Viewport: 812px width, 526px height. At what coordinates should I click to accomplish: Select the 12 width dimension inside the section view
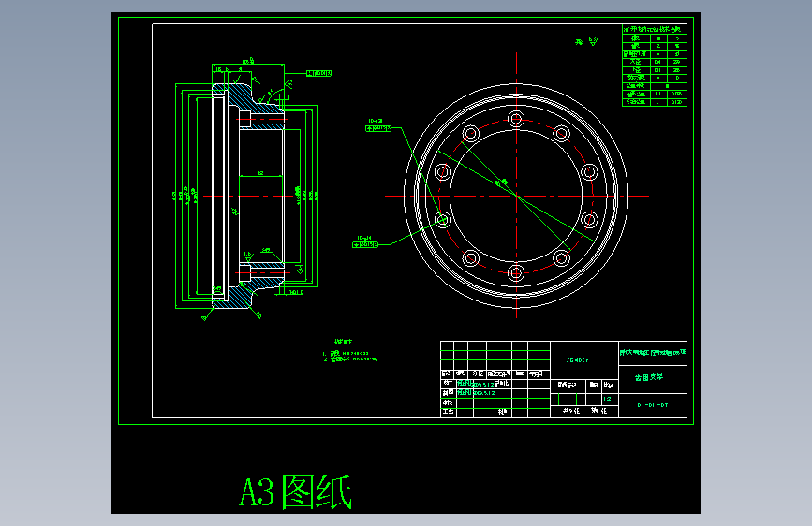point(261,173)
